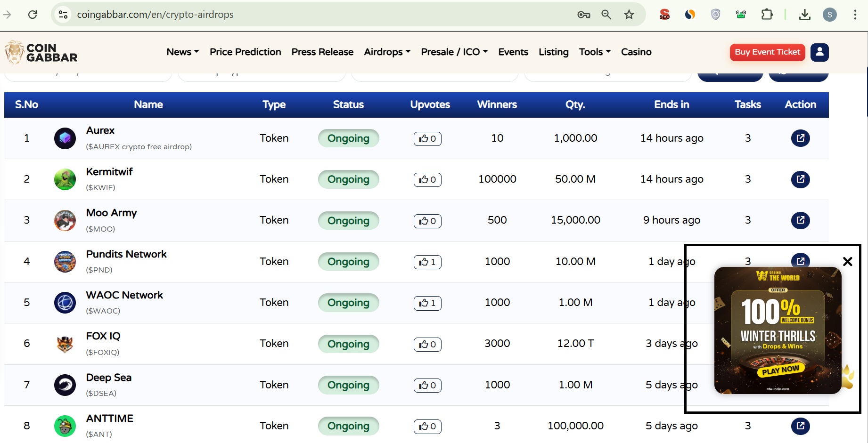Open the ANTTIME airdrop action icon
Image resolution: width=868 pixels, height=443 pixels.
pyautogui.click(x=800, y=426)
